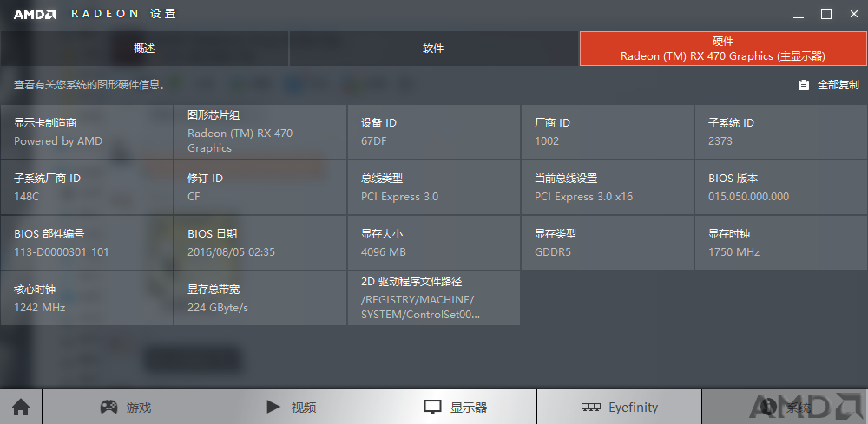
Task: Click BIOS 版本 015.050.000.000
Action: pyautogui.click(x=781, y=187)
